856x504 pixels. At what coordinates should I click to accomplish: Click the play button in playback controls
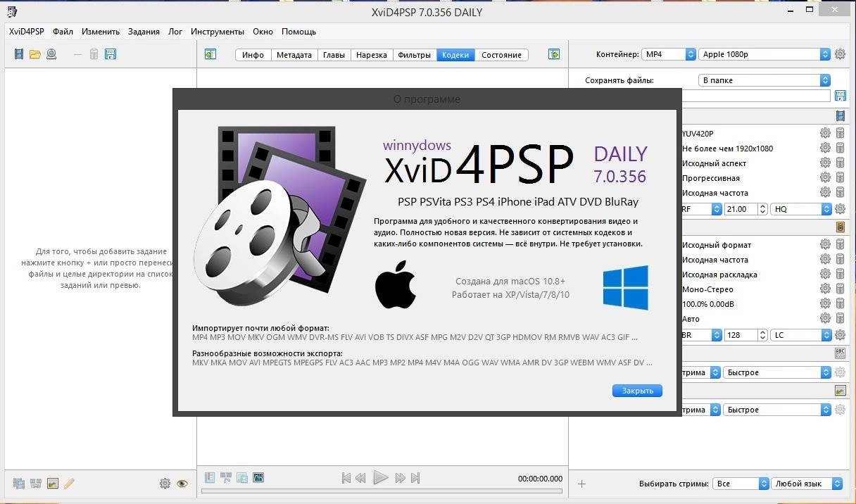point(380,478)
